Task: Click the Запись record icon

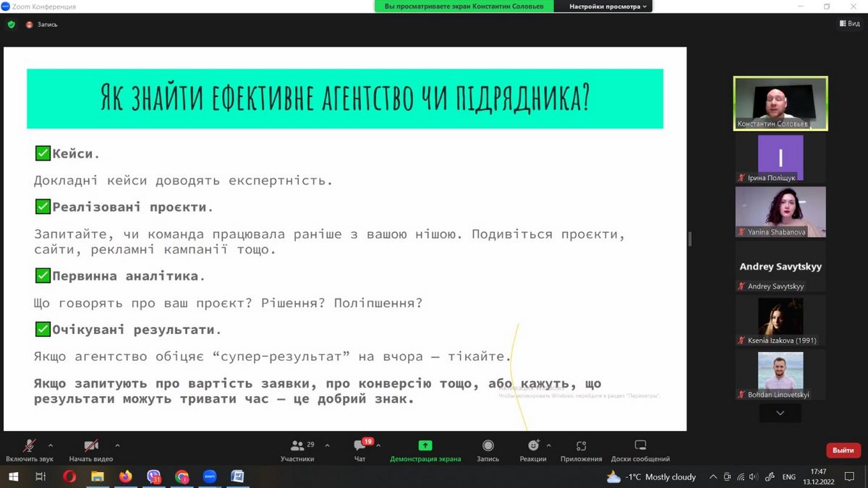Action: pos(488,446)
